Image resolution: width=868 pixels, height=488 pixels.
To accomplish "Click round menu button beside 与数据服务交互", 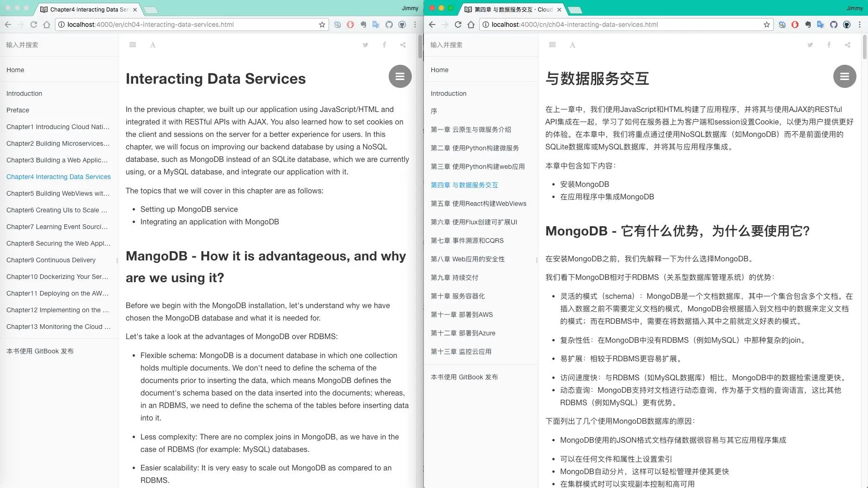I will (x=845, y=76).
